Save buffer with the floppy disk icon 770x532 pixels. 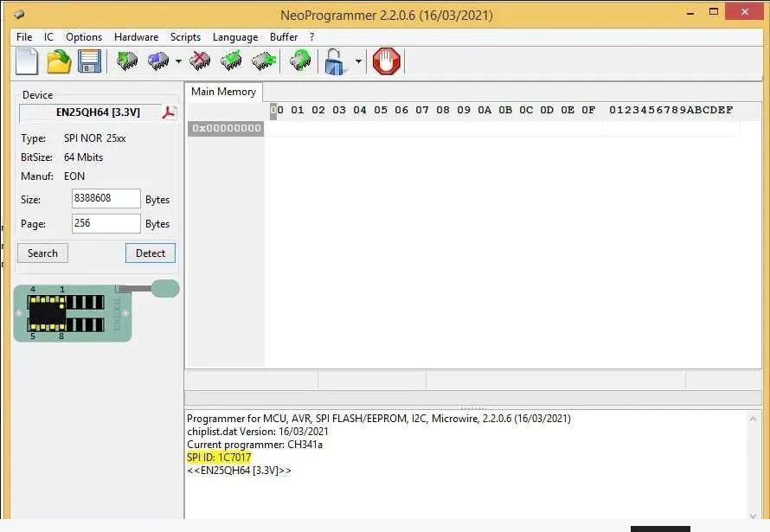[x=89, y=61]
